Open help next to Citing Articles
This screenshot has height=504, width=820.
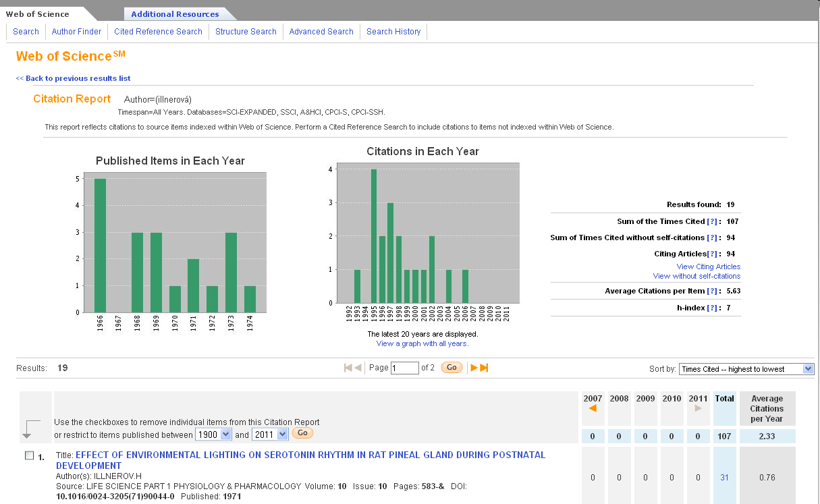tap(712, 254)
